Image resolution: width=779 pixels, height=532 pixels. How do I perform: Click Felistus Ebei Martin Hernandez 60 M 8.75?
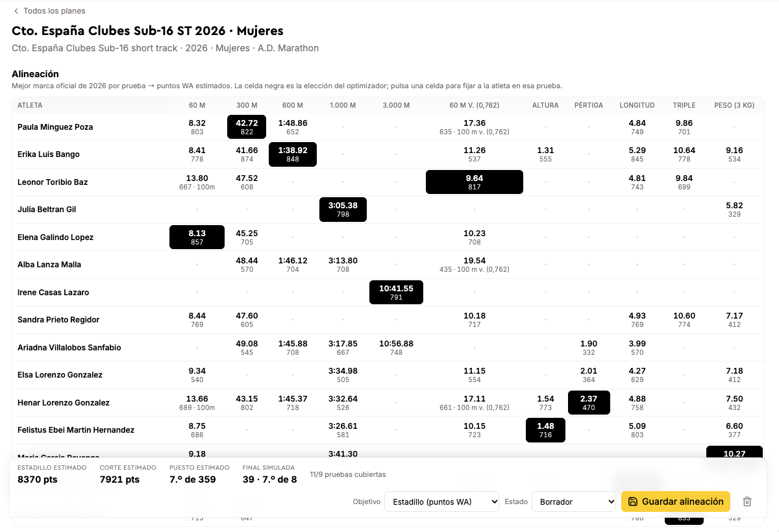coord(197,430)
